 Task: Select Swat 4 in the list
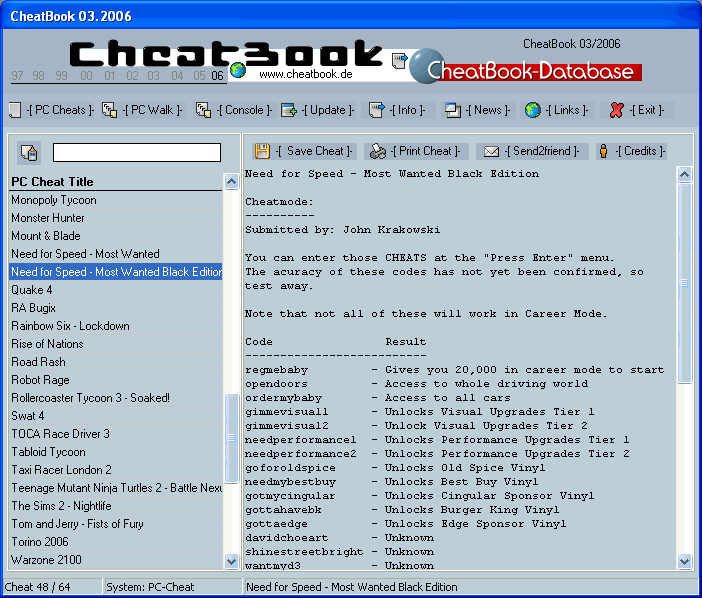(x=116, y=416)
